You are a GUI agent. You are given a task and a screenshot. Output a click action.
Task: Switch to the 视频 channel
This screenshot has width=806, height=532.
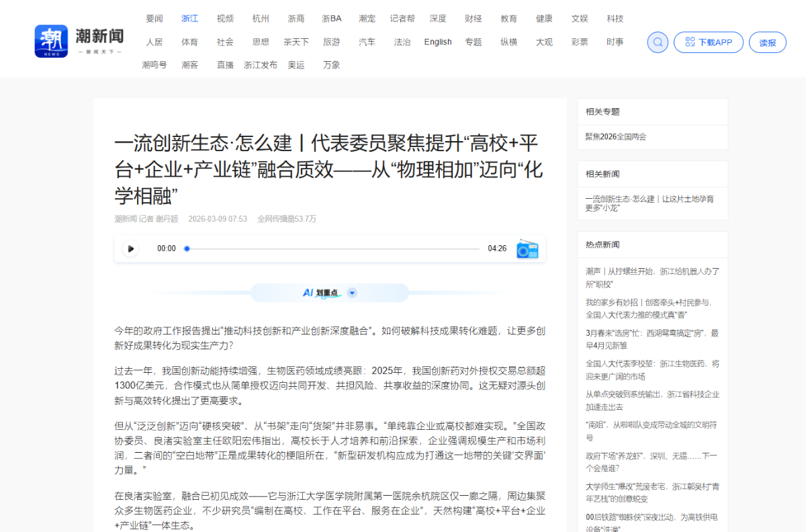point(225,19)
